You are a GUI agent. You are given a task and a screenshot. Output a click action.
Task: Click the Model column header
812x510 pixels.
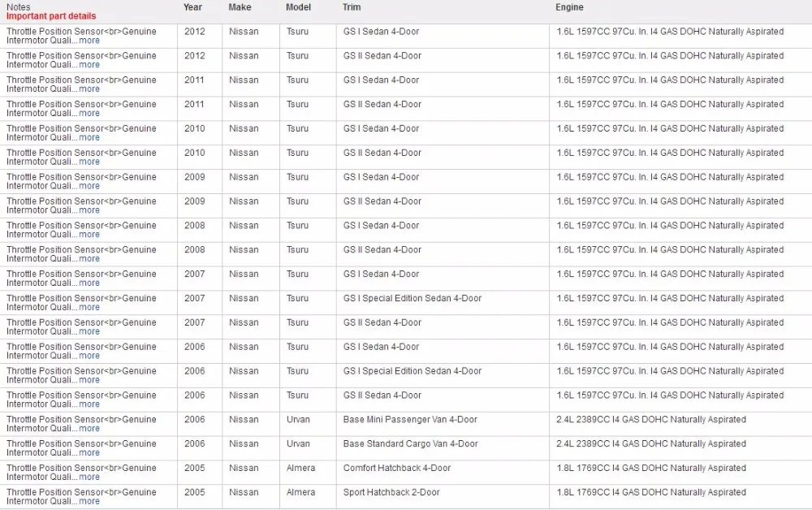[x=298, y=7]
